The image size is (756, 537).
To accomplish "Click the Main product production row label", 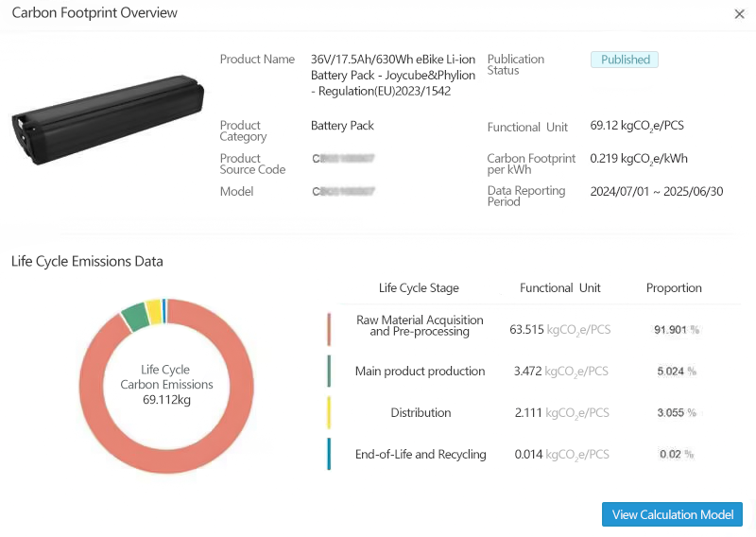I will coord(420,372).
